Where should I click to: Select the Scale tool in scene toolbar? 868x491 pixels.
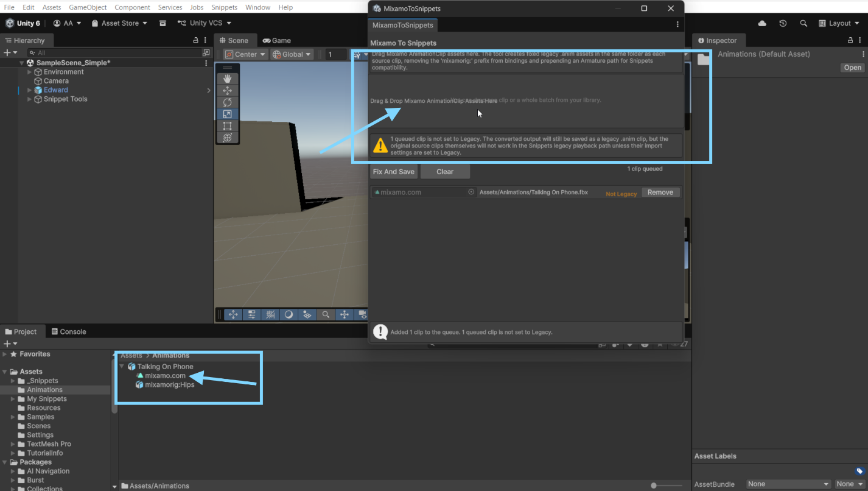tap(227, 114)
